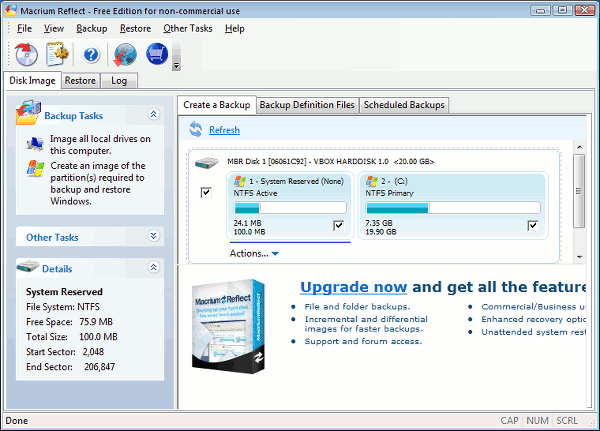Image resolution: width=600 pixels, height=431 pixels.
Task: Collapse the Backup Tasks panel
Action: (153, 115)
